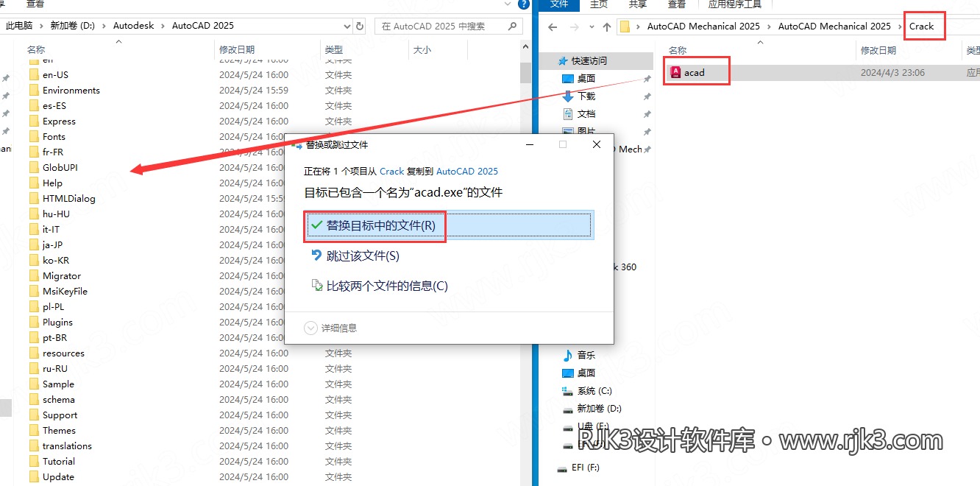The height and width of the screenshot is (486, 980).
Task: Click the pin icon next to 下载
Action: pyautogui.click(x=647, y=96)
